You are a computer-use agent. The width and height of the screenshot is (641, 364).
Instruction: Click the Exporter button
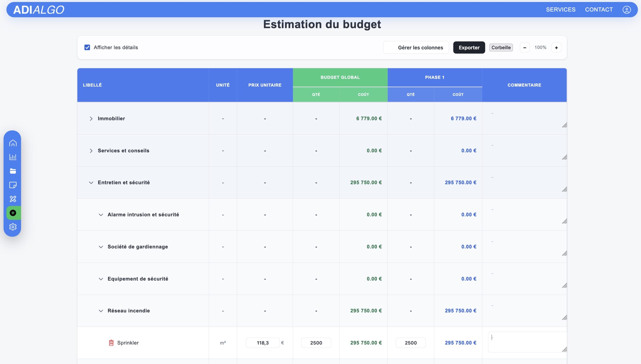pos(469,48)
